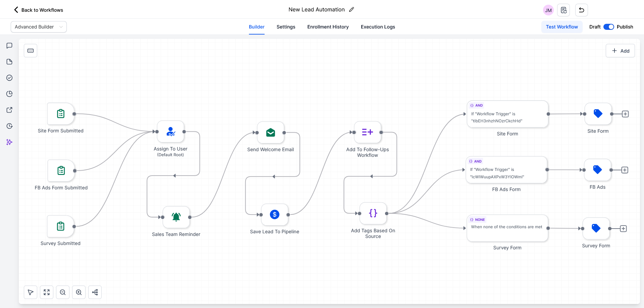Screen dimensions: 644x308
Task: Open the Execution Logs tab
Action: (x=378, y=27)
